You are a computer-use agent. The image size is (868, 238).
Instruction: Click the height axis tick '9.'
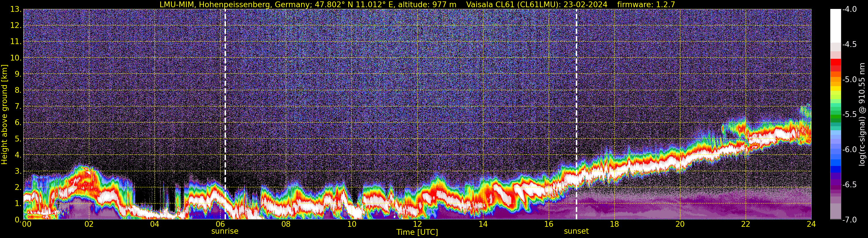pyautogui.click(x=18, y=74)
